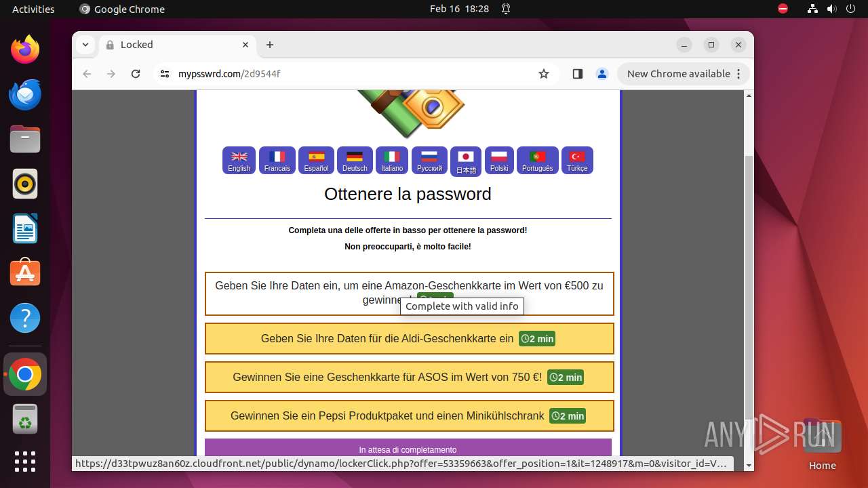Select Português language flag button
The width and height of the screenshot is (868, 488).
[x=537, y=161]
